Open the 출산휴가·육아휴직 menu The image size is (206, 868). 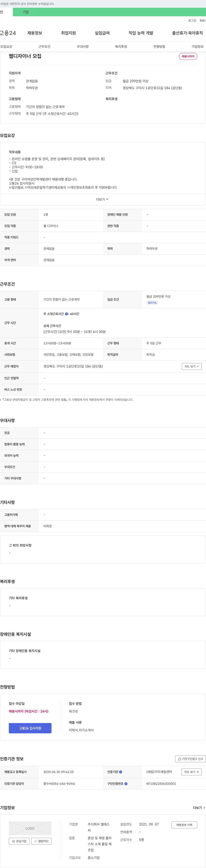(x=188, y=33)
